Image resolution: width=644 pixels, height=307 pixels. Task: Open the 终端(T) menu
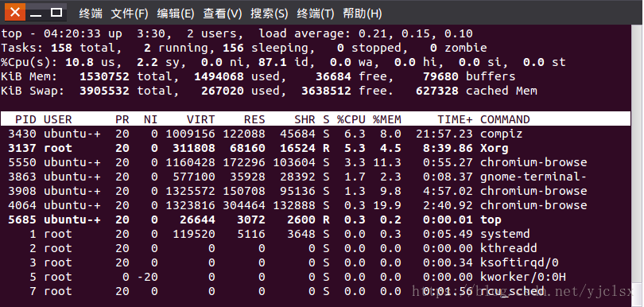[x=316, y=14]
